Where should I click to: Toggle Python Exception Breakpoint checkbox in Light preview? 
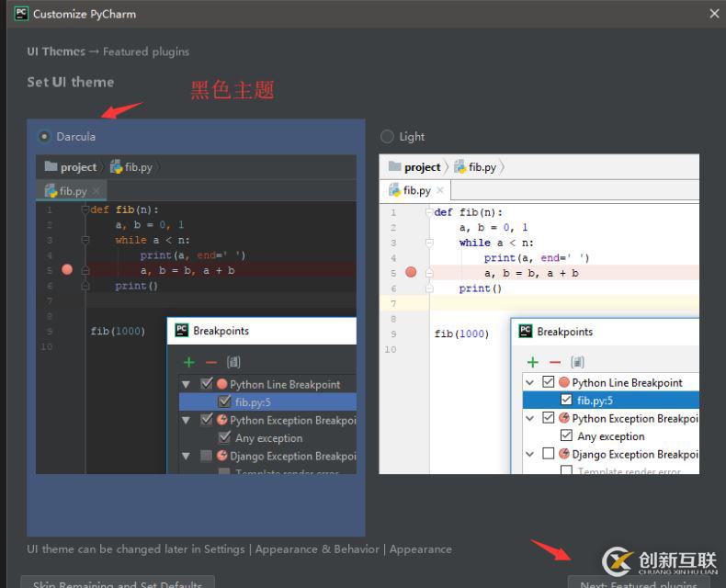click(x=549, y=418)
